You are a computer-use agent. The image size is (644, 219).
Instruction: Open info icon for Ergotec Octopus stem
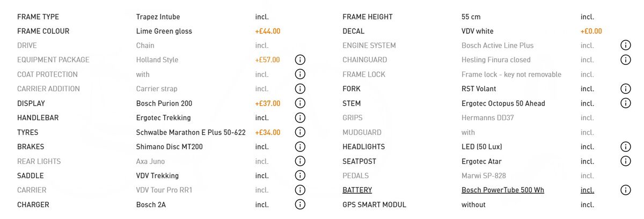(625, 103)
